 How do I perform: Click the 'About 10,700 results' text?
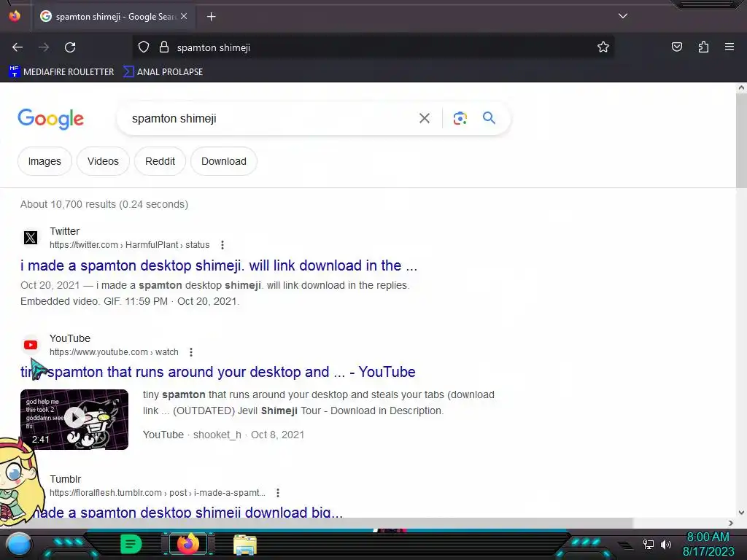point(104,204)
